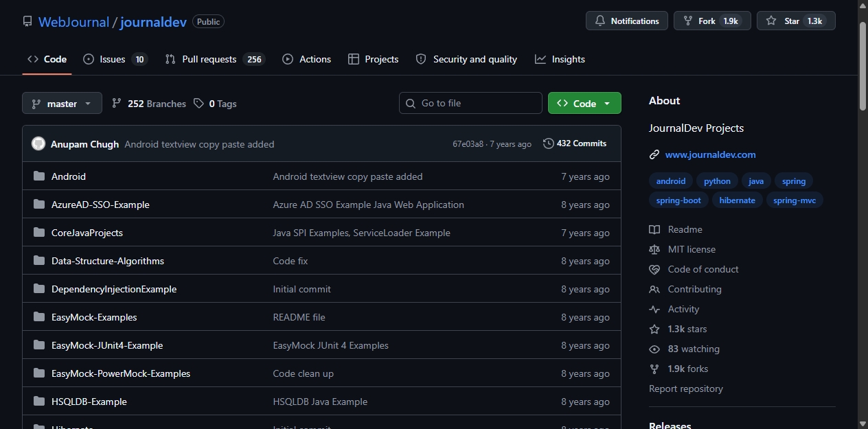Image resolution: width=868 pixels, height=429 pixels.
Task: Select the spring topic tag
Action: tap(794, 181)
